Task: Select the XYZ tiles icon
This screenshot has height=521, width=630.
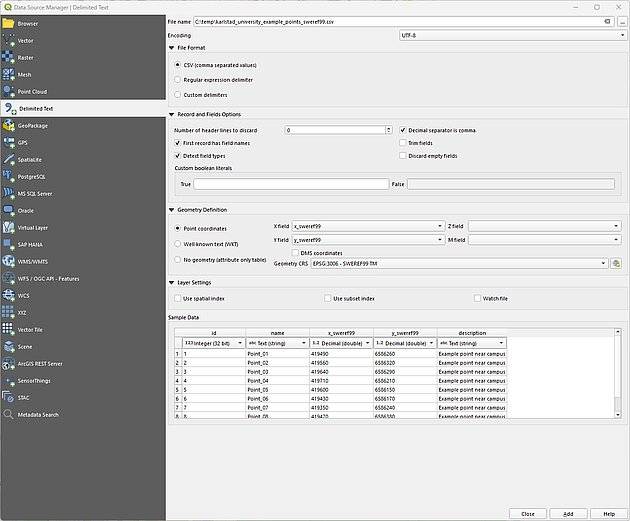Action: (x=8, y=312)
